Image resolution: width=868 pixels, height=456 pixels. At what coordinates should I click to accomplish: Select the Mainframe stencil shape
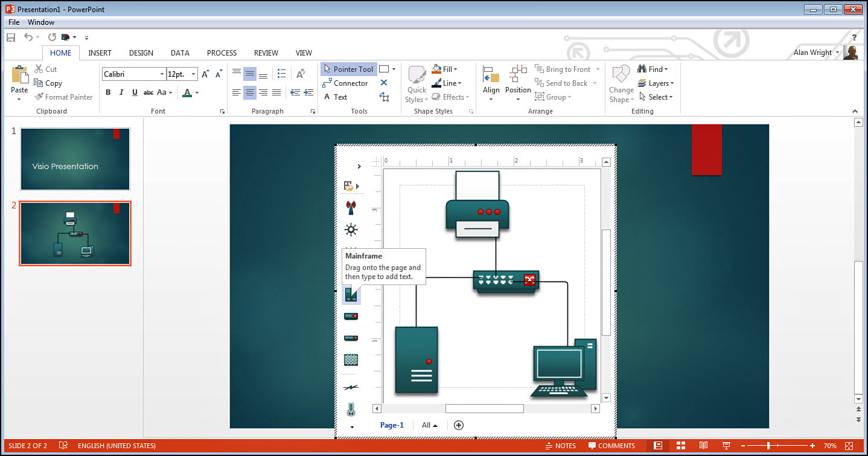pyautogui.click(x=351, y=295)
